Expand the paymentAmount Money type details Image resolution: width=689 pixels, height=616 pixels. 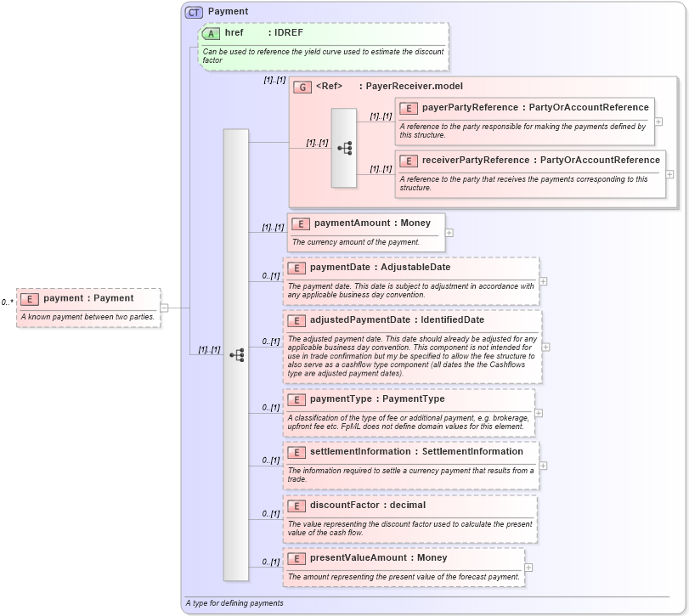(x=448, y=232)
